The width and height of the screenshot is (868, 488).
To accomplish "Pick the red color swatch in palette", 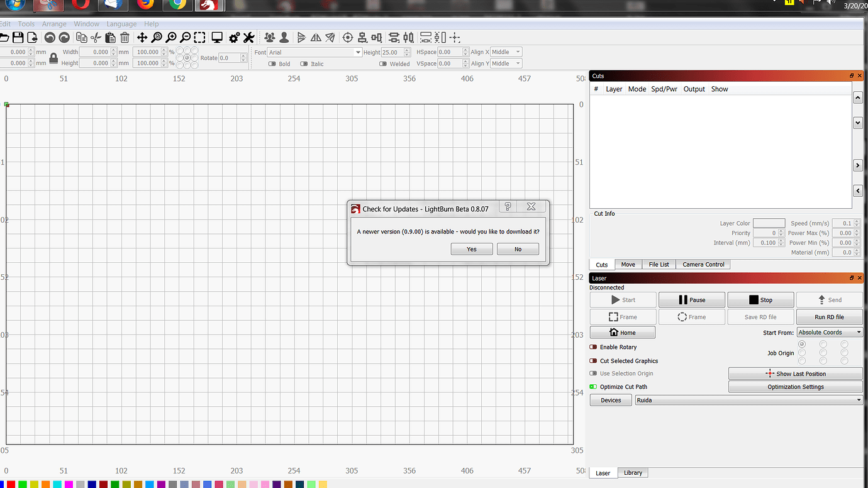I will pyautogui.click(x=11, y=484).
